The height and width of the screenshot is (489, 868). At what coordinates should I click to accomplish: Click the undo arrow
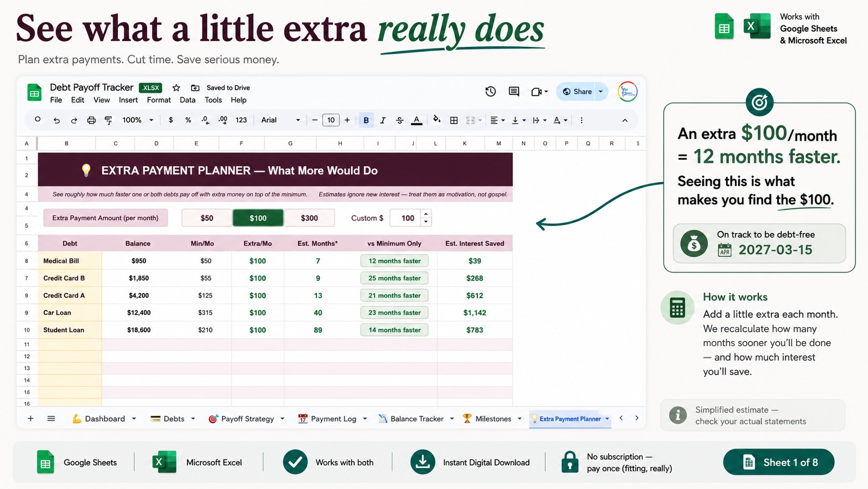click(x=57, y=120)
